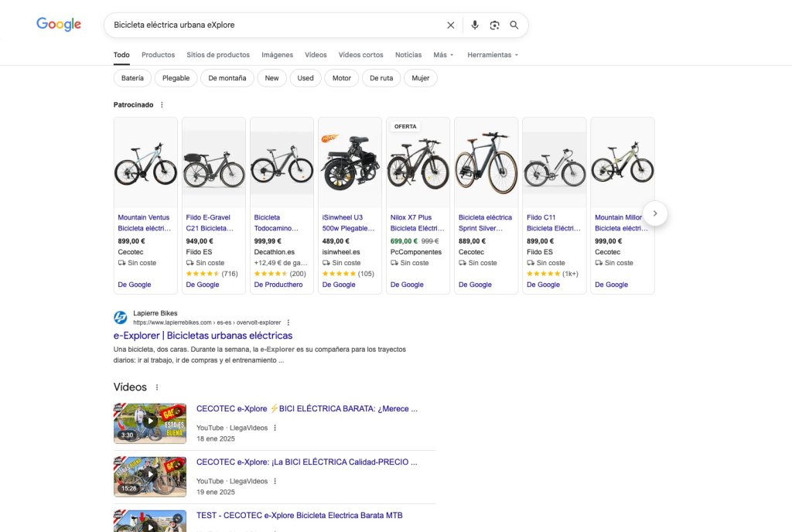Open three-dot menu next to Patrocinado

pyautogui.click(x=162, y=104)
